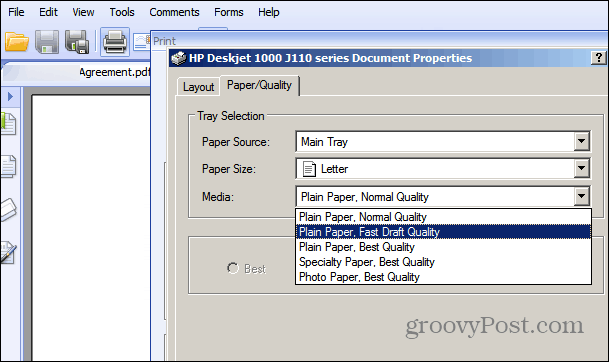Open the Paper Source dropdown arrow
Viewport: 609px width, 362px height.
[x=581, y=141]
